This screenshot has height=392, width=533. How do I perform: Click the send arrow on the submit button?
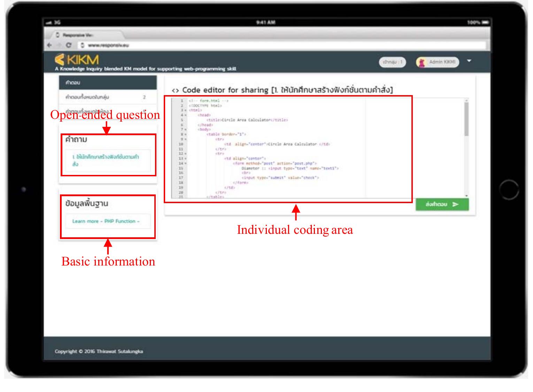coord(455,205)
